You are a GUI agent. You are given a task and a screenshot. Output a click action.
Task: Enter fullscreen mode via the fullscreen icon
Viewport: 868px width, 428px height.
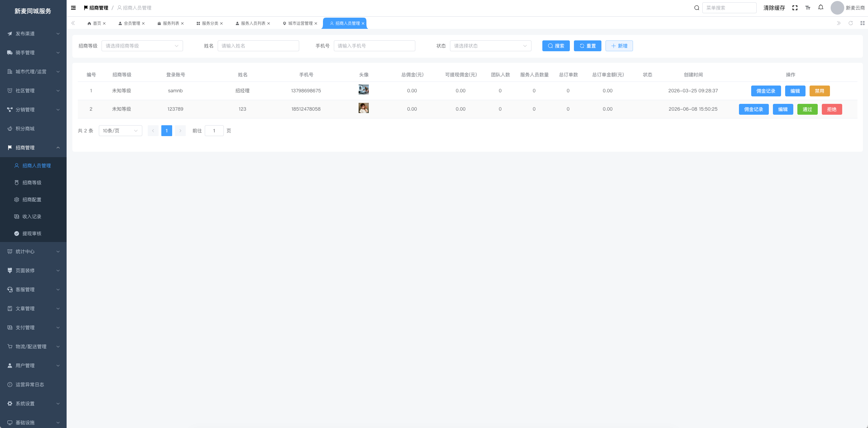click(x=795, y=8)
